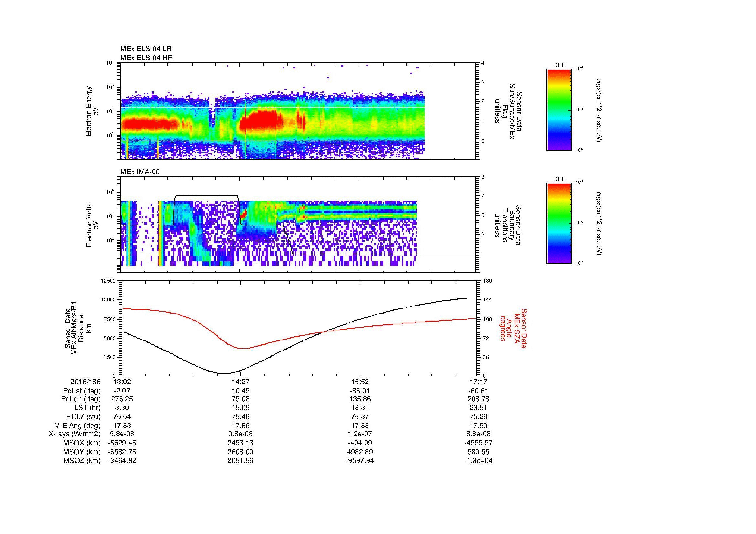Click the 'MEx ELS-04 LR' plot title
The height and width of the screenshot is (534, 756).
coord(146,49)
